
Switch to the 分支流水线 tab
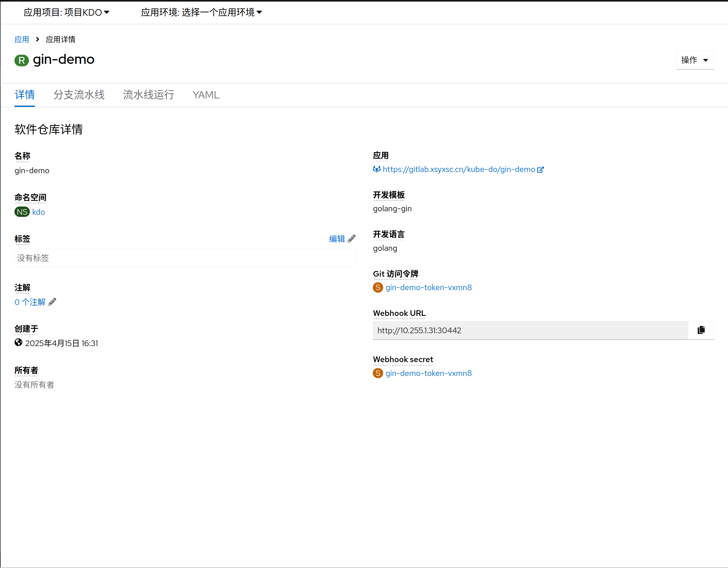pyautogui.click(x=79, y=95)
